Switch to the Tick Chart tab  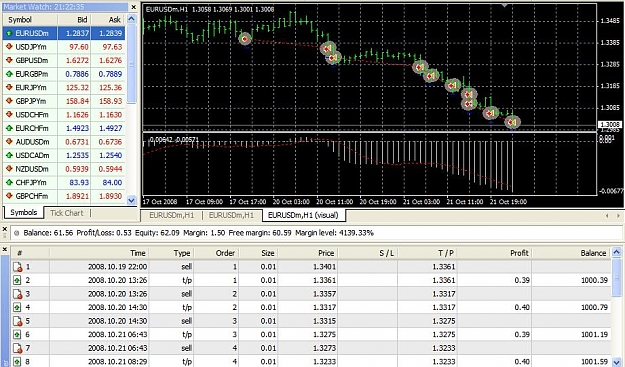67,213
